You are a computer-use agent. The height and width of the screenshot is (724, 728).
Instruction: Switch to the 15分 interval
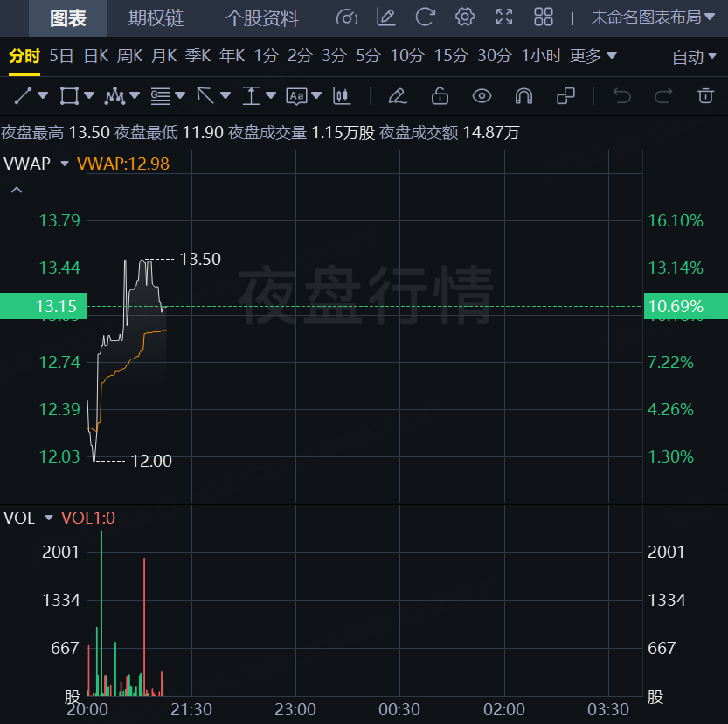[450, 56]
